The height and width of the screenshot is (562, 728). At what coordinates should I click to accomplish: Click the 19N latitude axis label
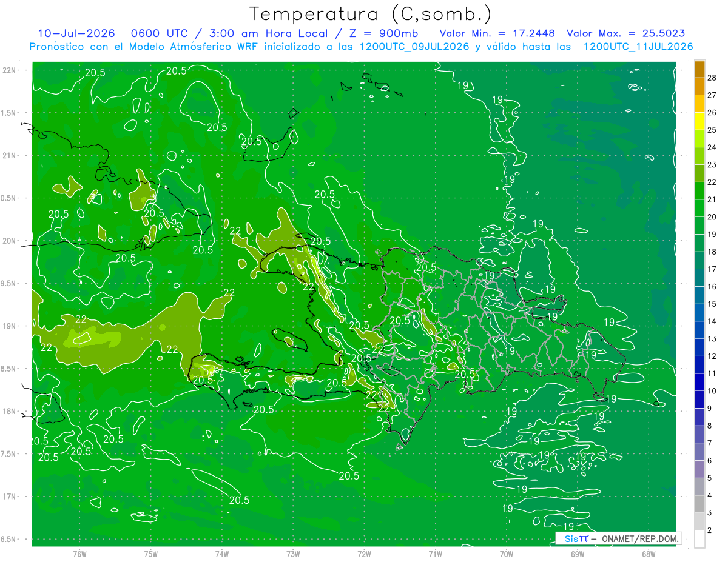(x=8, y=326)
